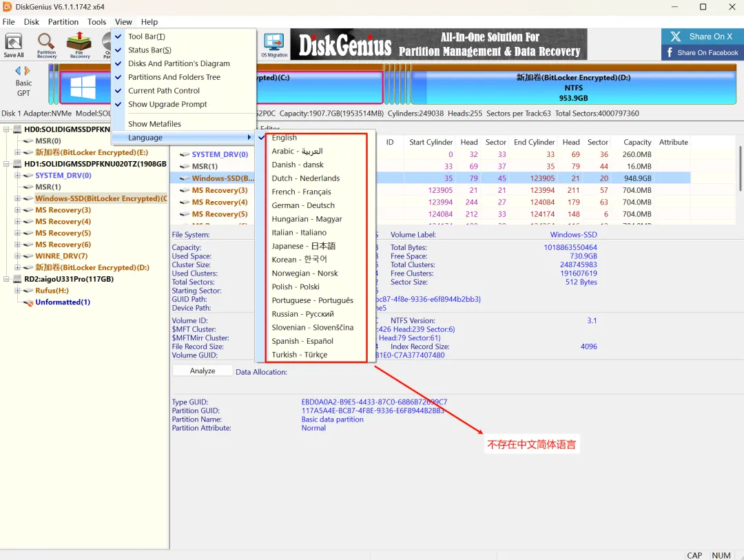Click DiskGenius app icon in title bar
Image resolution: width=744 pixels, height=560 pixels.
7,7
